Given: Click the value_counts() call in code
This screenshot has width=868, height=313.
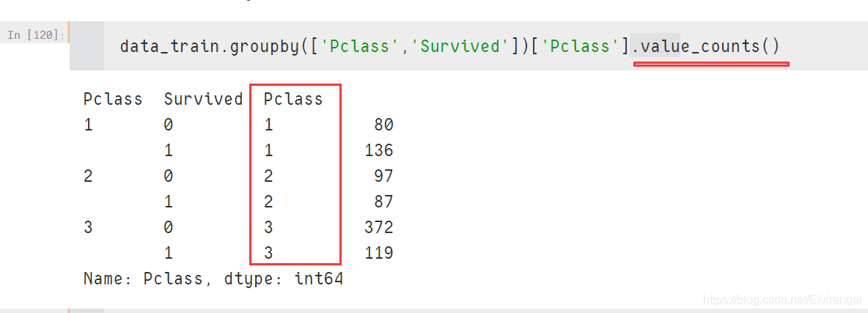Looking at the screenshot, I should point(710,47).
